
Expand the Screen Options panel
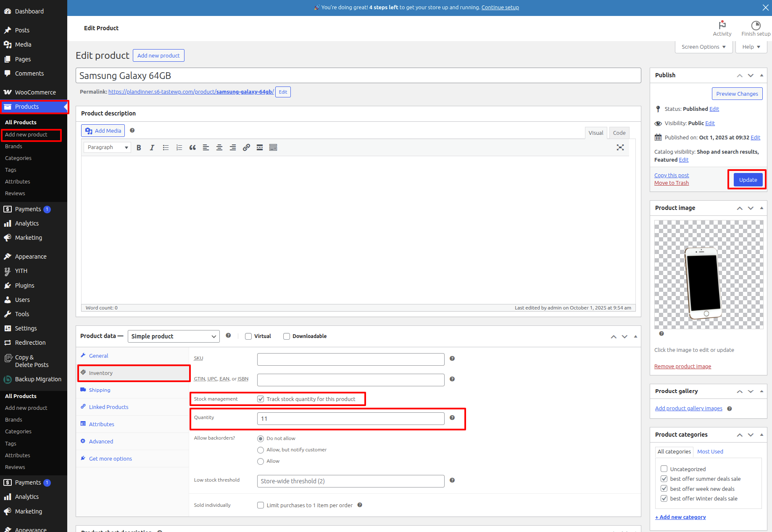tap(703, 47)
